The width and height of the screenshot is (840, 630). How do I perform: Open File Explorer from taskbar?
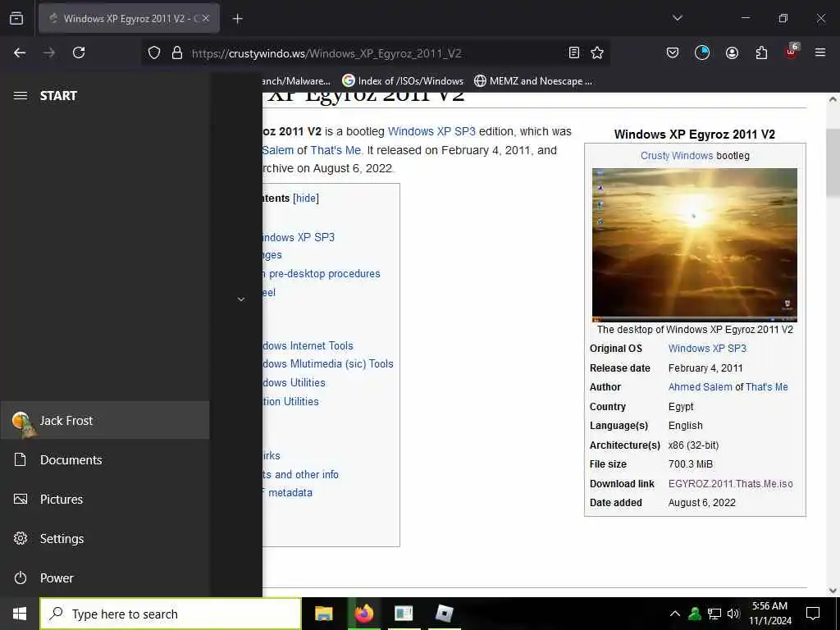pyautogui.click(x=323, y=614)
